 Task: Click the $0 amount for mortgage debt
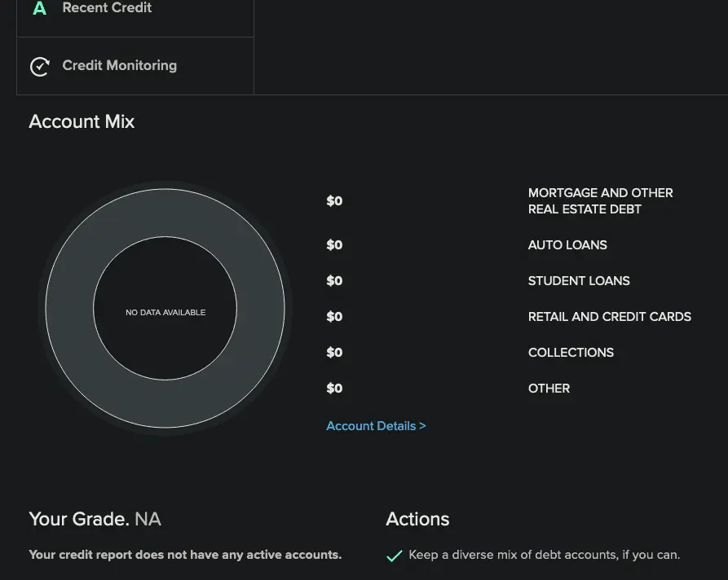334,201
